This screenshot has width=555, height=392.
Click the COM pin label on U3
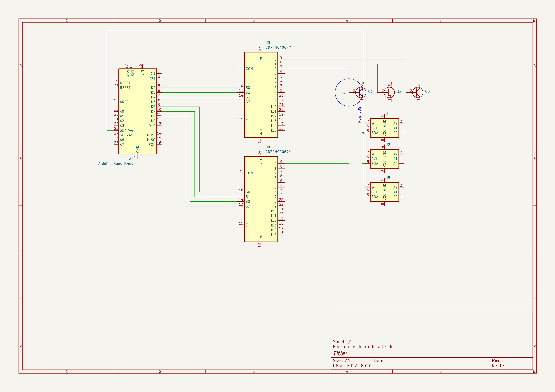pos(249,69)
